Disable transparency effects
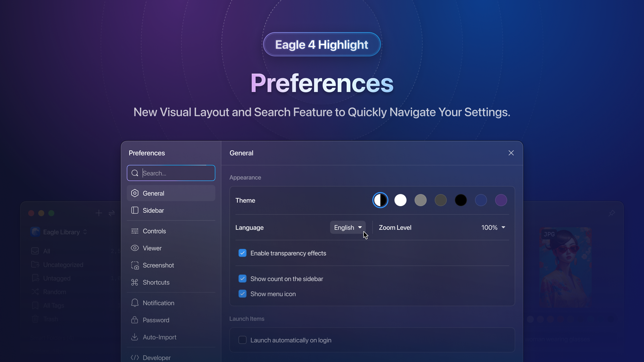 (x=242, y=253)
